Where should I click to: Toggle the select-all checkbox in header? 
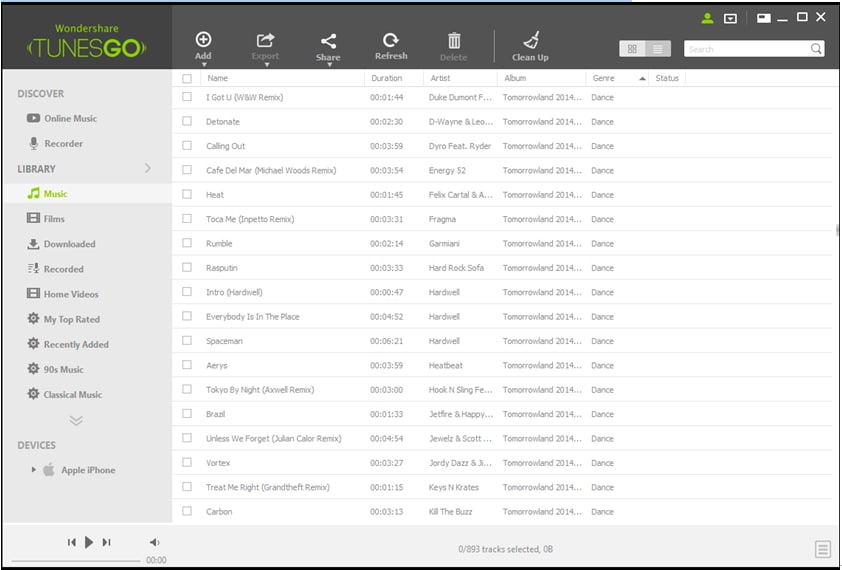[187, 78]
